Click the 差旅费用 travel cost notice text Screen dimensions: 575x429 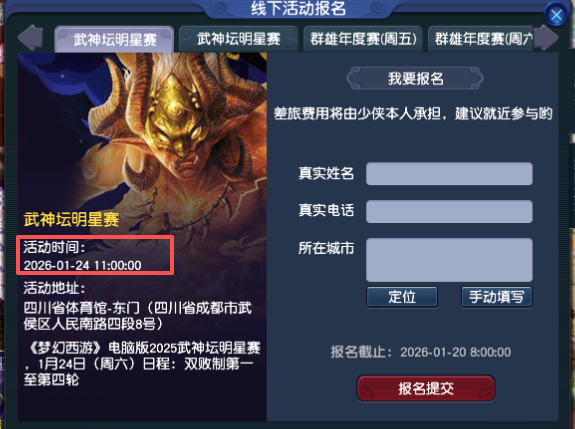click(x=413, y=114)
